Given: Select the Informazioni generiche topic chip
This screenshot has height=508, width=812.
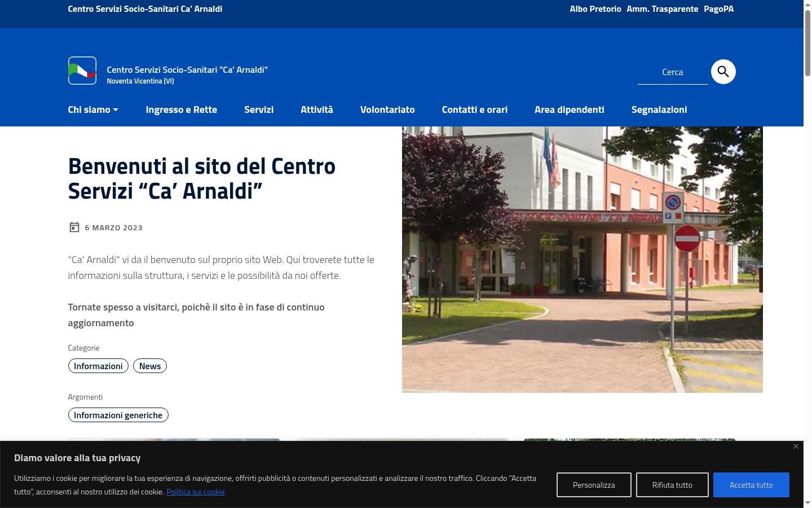Looking at the screenshot, I should click(118, 415).
